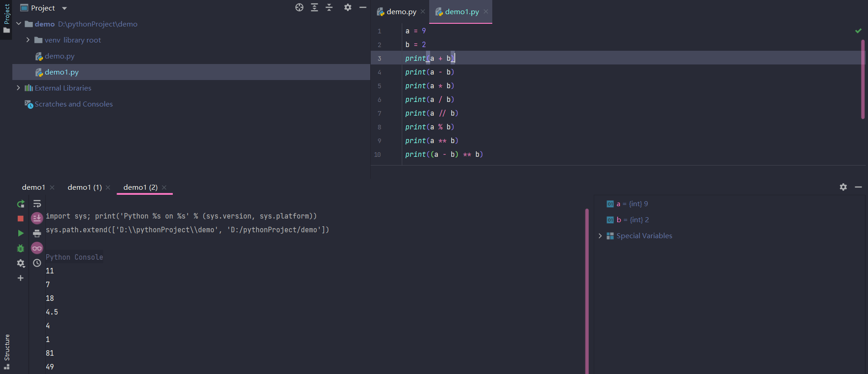Screen dimensions: 868x374
Task: Click the console output vertical scrollbar
Action: pos(587,291)
